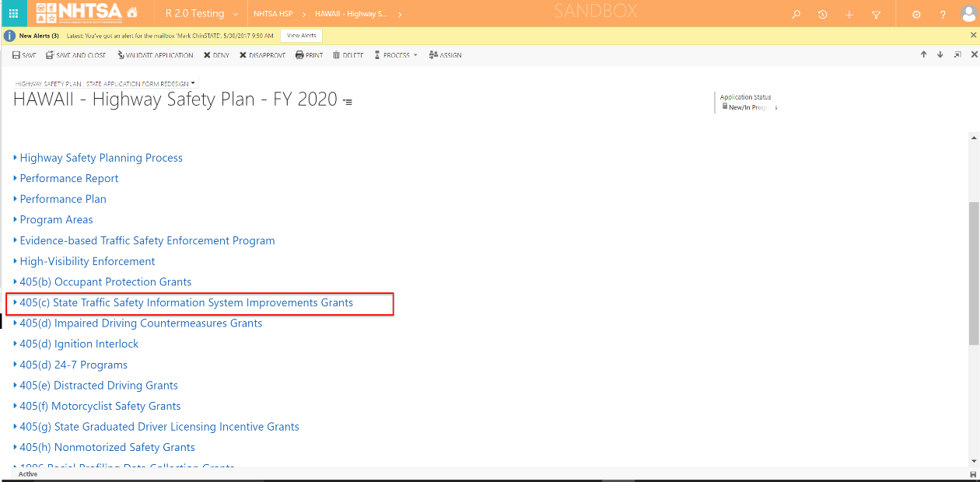Click scrollbar down arrow
This screenshot has width=980, height=482.
(974, 461)
